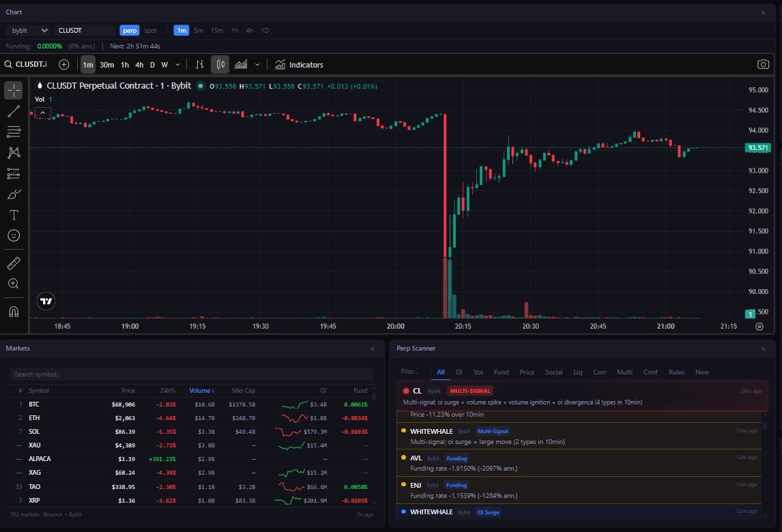Screen dimensions: 782x532
Task: Edit the CLUSDT symbol input field
Action: 85,31
